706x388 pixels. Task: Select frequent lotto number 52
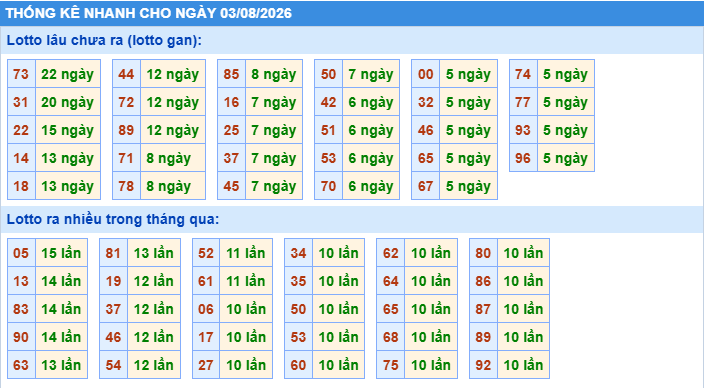coord(206,253)
